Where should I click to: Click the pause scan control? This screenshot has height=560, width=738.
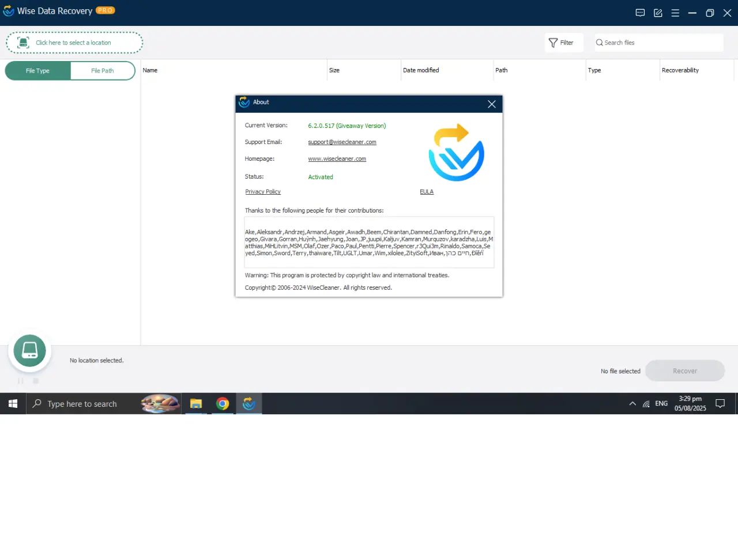[x=21, y=381]
